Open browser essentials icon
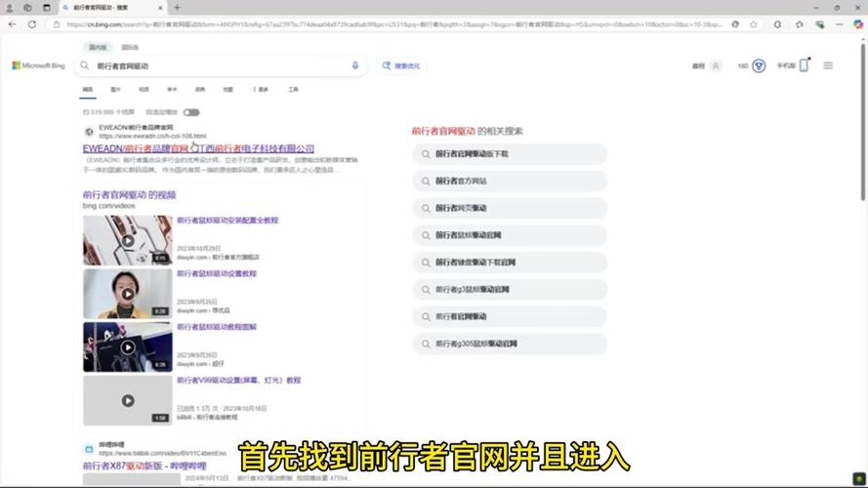The image size is (868, 488). point(820,24)
